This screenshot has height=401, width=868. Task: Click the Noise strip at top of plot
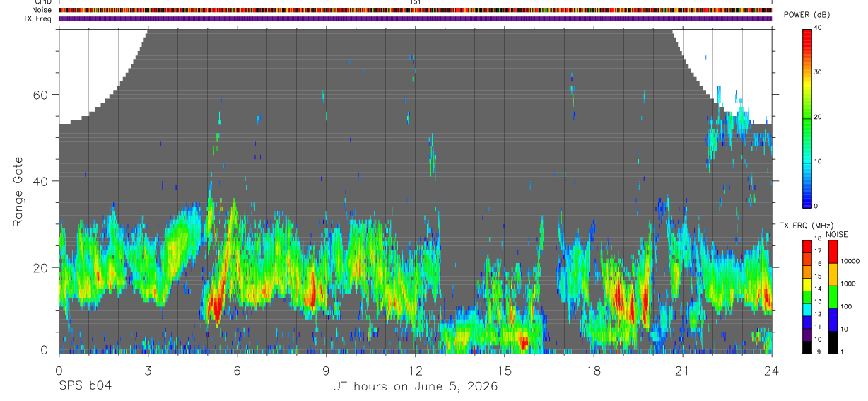(416, 10)
